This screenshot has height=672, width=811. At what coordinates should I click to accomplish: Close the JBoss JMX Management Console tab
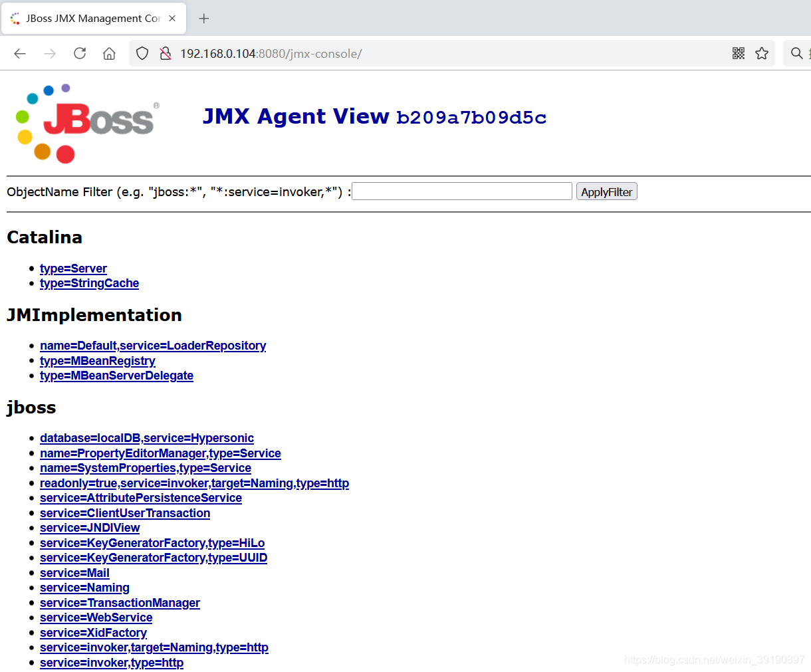[x=172, y=19]
